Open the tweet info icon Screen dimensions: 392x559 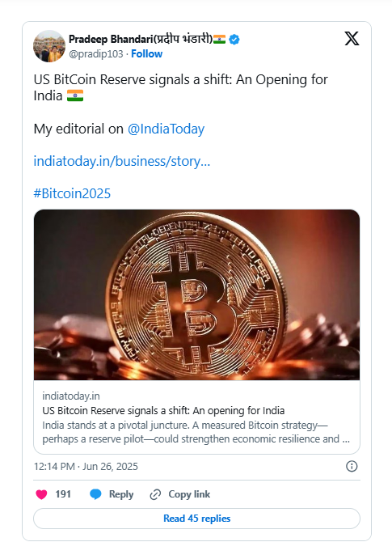coord(352,466)
